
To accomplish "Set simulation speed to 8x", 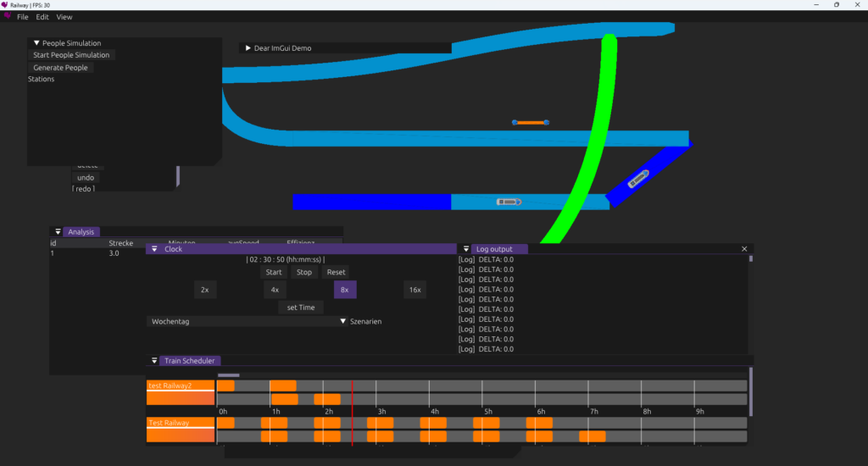I will click(345, 290).
